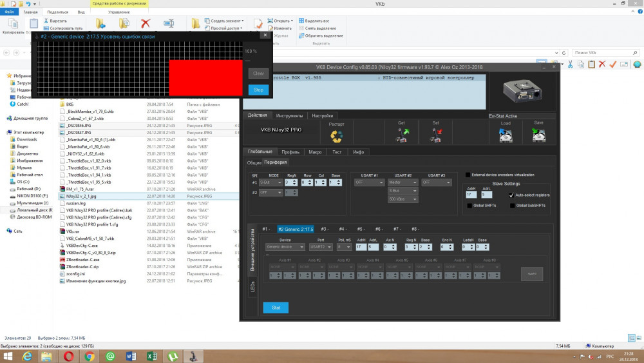Viewport: 644px width, 363px height.
Task: Open the Poll mS dropdown
Action: pyautogui.click(x=344, y=247)
